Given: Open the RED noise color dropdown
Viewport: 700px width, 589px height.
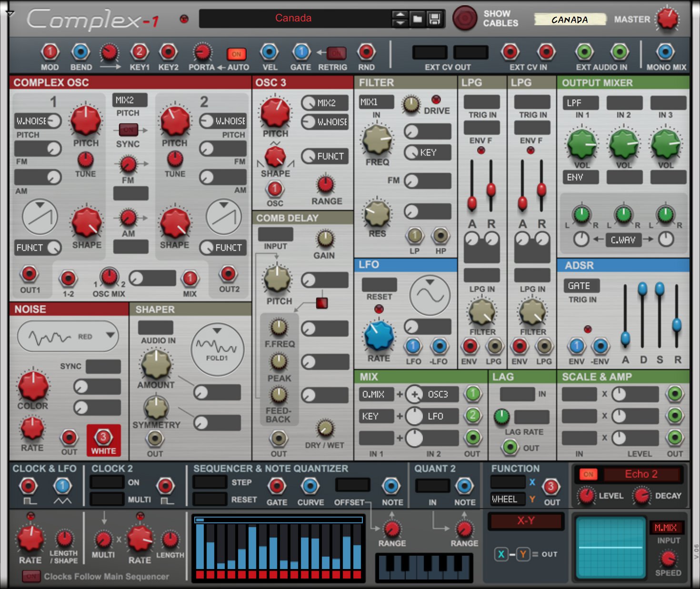Looking at the screenshot, I should coord(69,336).
